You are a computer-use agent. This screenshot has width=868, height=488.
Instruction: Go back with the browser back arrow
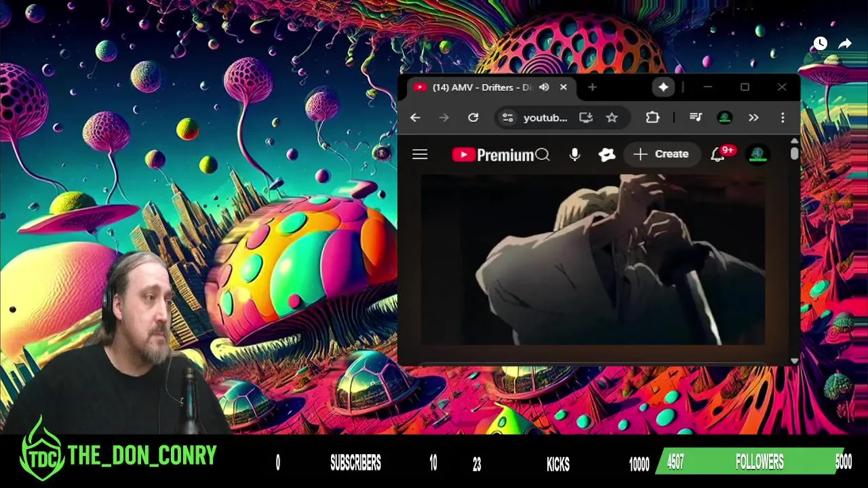(x=415, y=117)
